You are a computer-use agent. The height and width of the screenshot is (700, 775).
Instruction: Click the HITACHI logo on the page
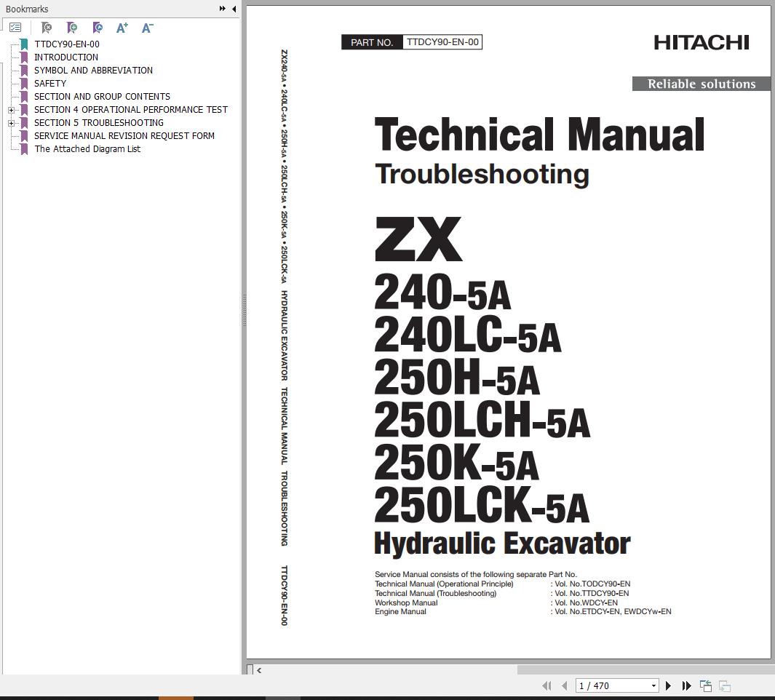[702, 43]
